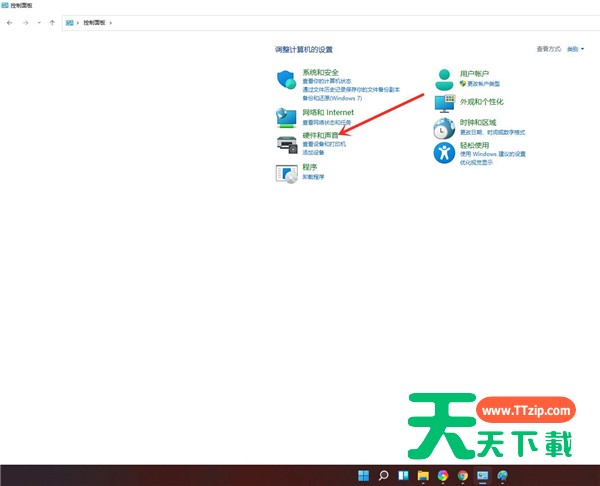Open the 用户帐户 heading link
Viewport: 600px width, 486px height.
tap(474, 73)
